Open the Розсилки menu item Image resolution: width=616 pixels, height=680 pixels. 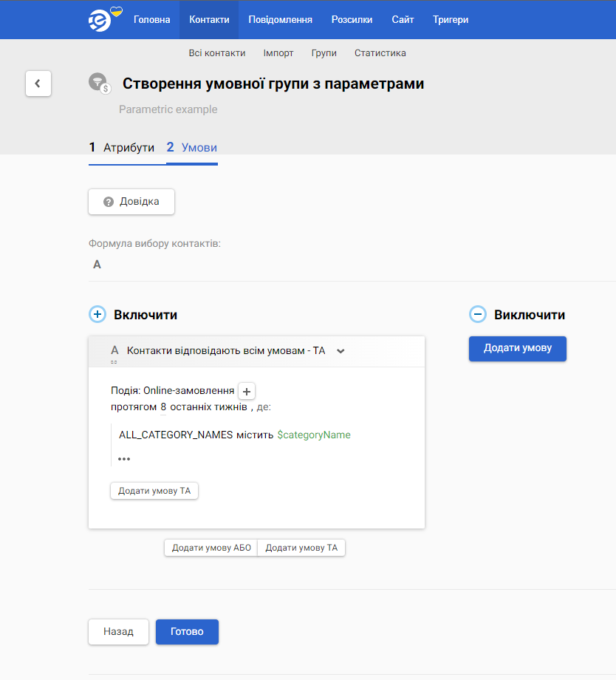point(352,19)
